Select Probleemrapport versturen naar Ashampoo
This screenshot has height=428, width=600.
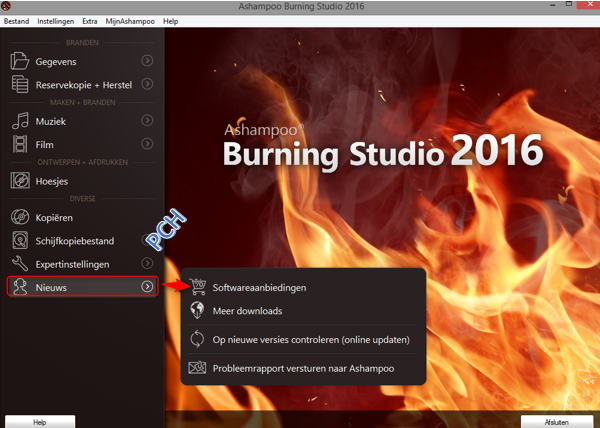point(303,368)
